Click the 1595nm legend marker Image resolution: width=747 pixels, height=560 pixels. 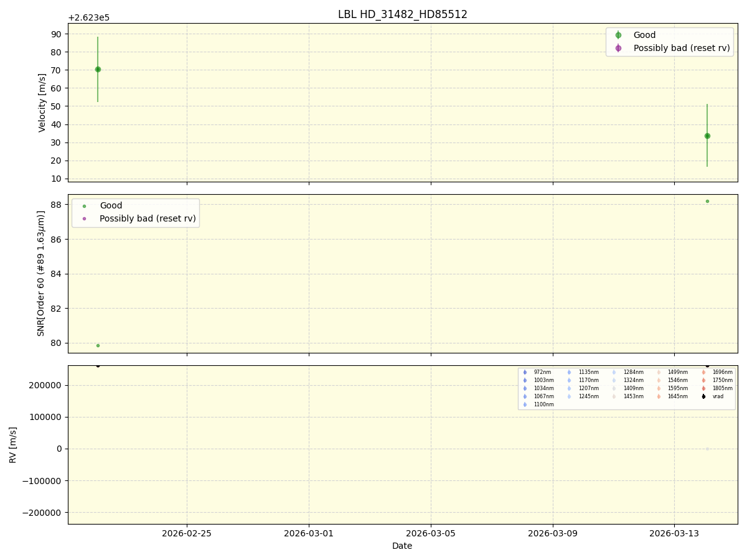pyautogui.click(x=659, y=388)
